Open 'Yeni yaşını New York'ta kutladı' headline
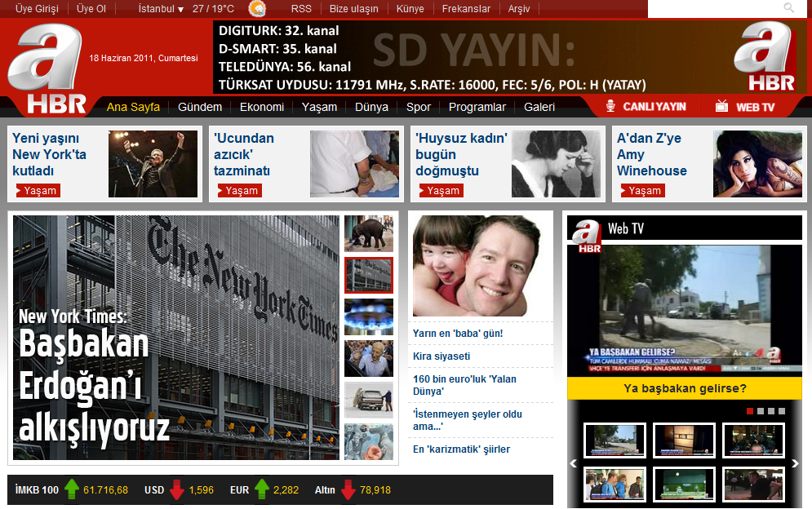The image size is (812, 509). pos(49,154)
